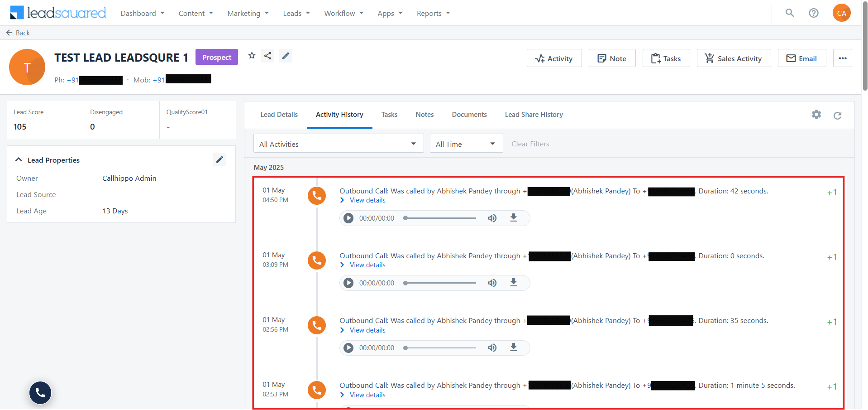Select the Activity History tab
Image resolution: width=868 pixels, height=410 pixels.
tap(339, 115)
